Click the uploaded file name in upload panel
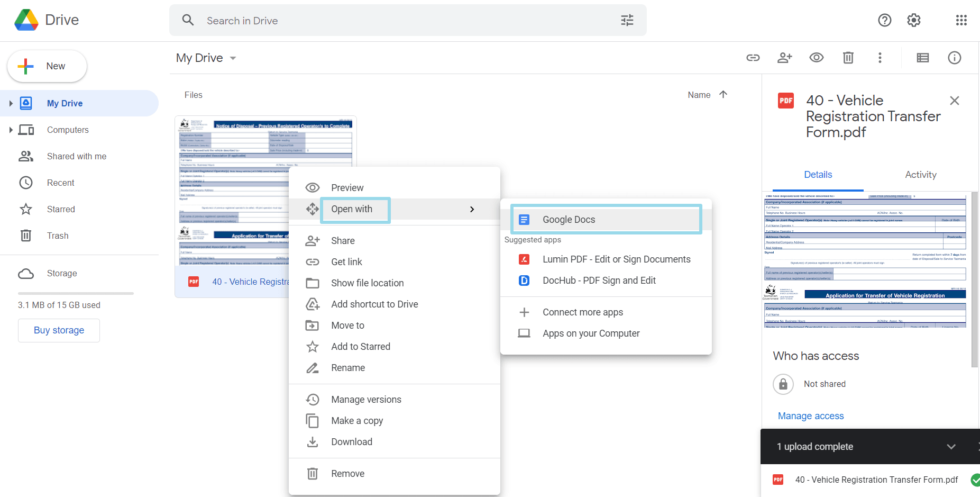980x497 pixels. (876, 480)
